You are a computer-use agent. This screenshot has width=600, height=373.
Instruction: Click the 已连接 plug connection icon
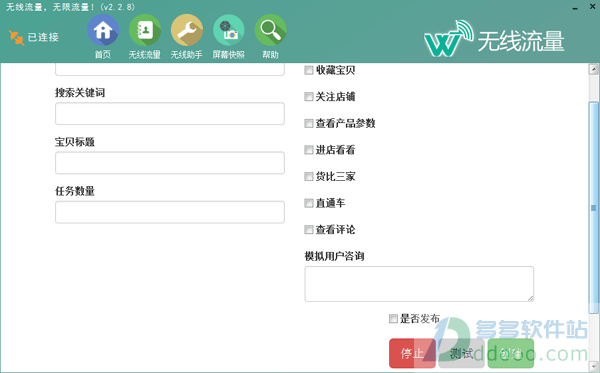(x=16, y=37)
